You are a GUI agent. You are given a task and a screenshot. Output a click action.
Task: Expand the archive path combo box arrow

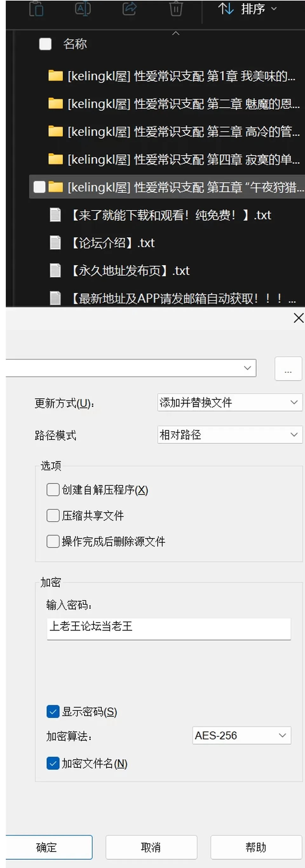pos(247,368)
